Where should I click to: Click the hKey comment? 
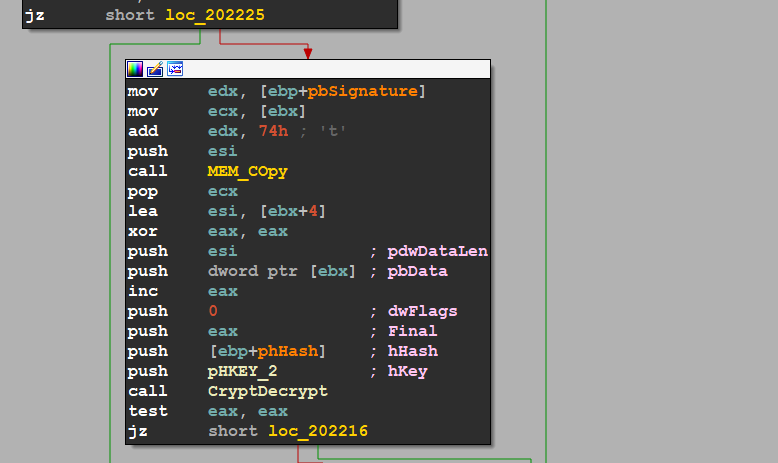[407, 371]
